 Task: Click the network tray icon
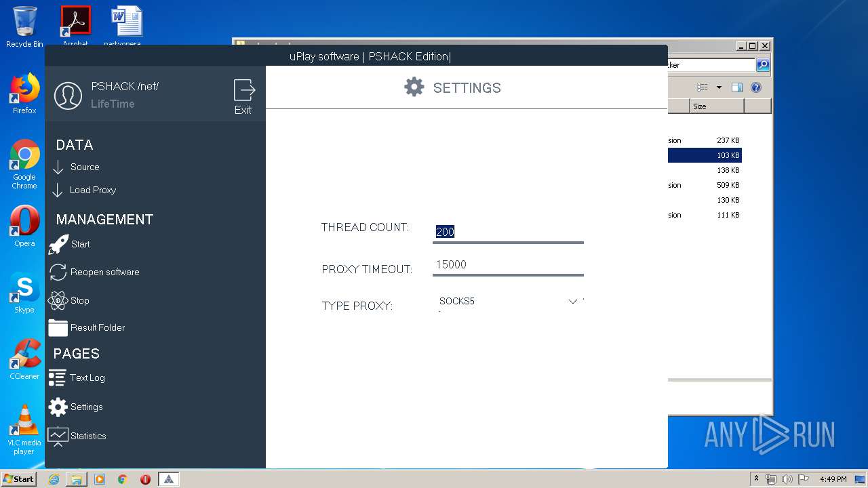771,479
